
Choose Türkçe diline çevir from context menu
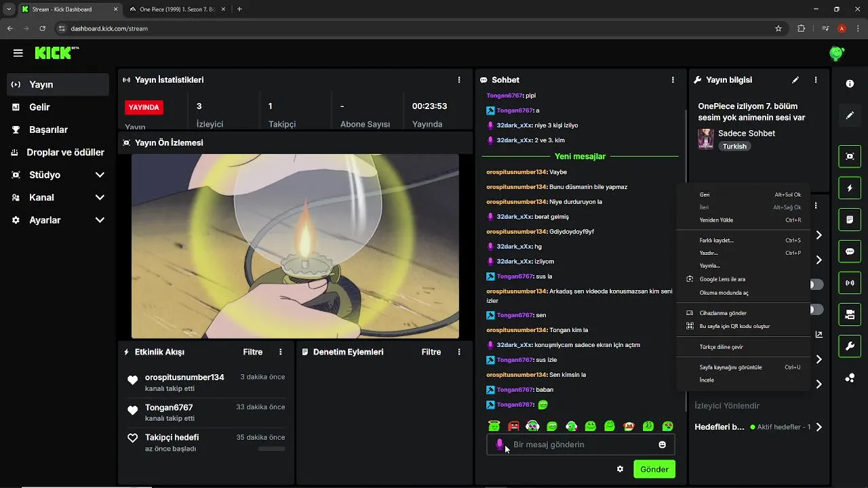tap(743, 347)
